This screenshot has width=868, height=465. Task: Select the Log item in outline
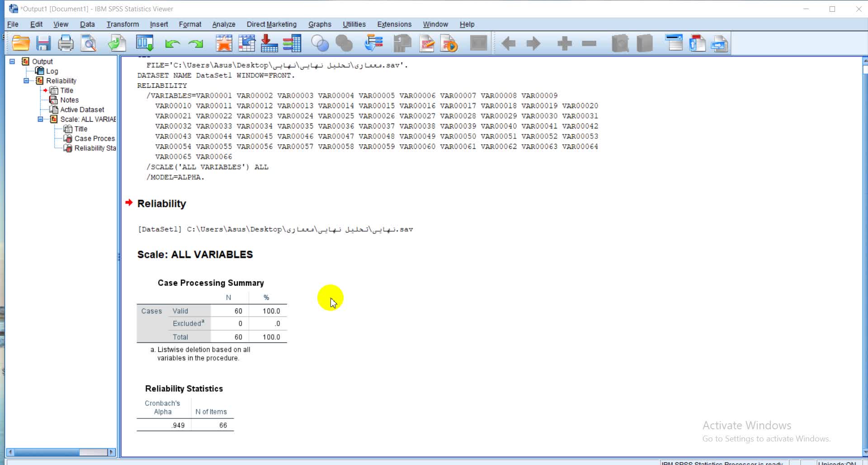(52, 71)
